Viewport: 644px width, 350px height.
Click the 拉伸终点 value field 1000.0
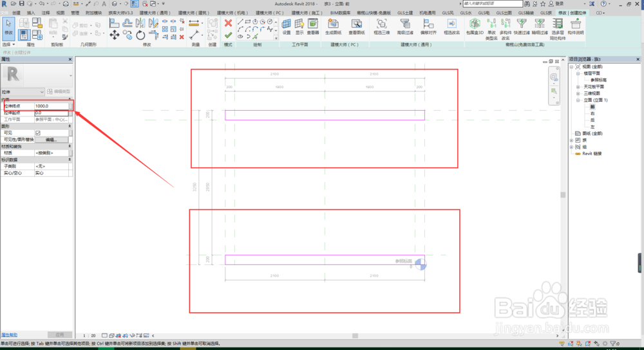click(52, 106)
